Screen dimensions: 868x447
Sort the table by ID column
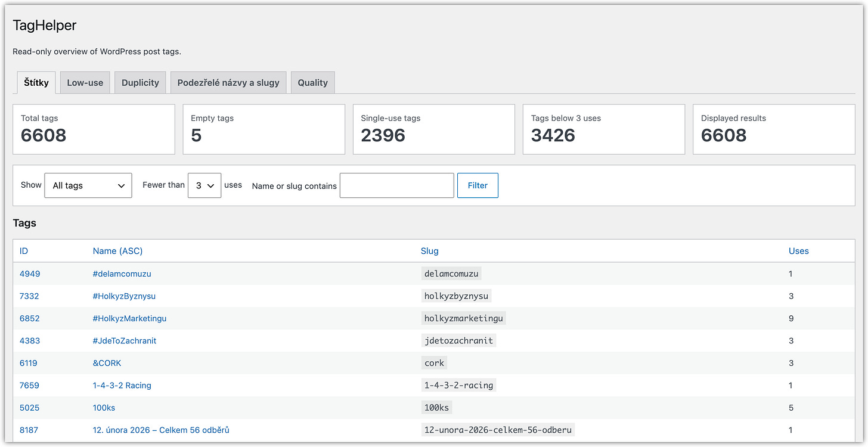click(24, 251)
